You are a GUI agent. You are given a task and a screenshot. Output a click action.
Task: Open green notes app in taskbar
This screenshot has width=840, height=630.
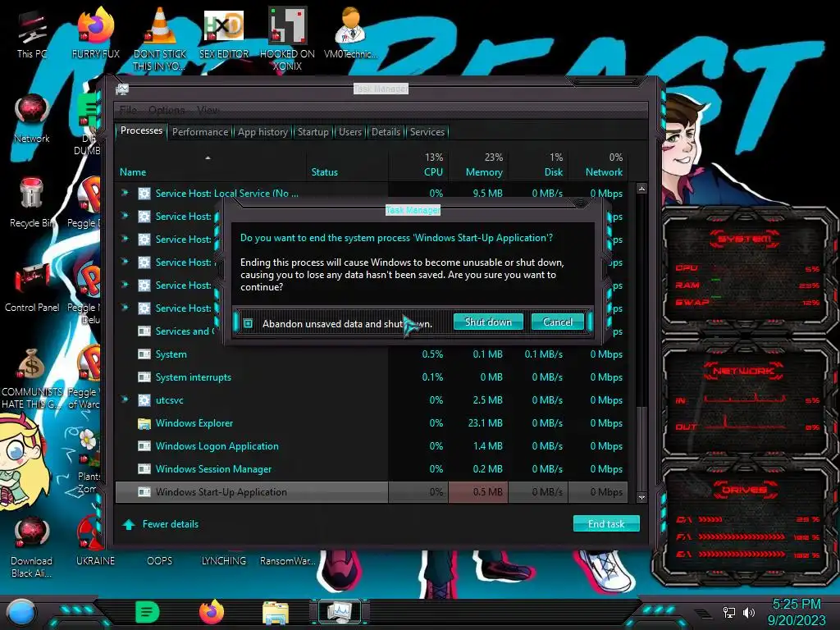click(x=148, y=612)
